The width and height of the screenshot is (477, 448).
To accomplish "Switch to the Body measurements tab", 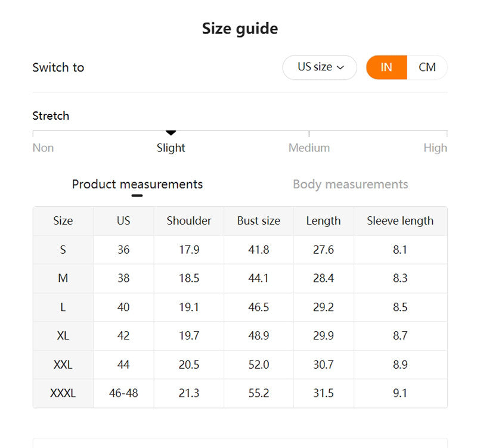I will coord(350,184).
